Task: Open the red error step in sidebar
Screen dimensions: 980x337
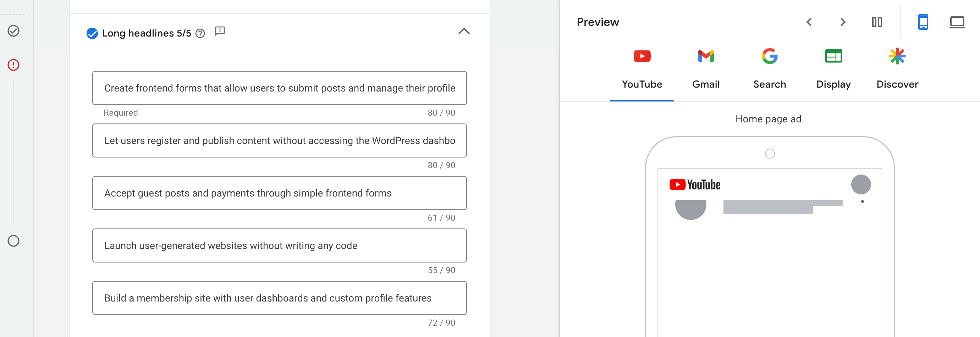Action: pos(14,65)
